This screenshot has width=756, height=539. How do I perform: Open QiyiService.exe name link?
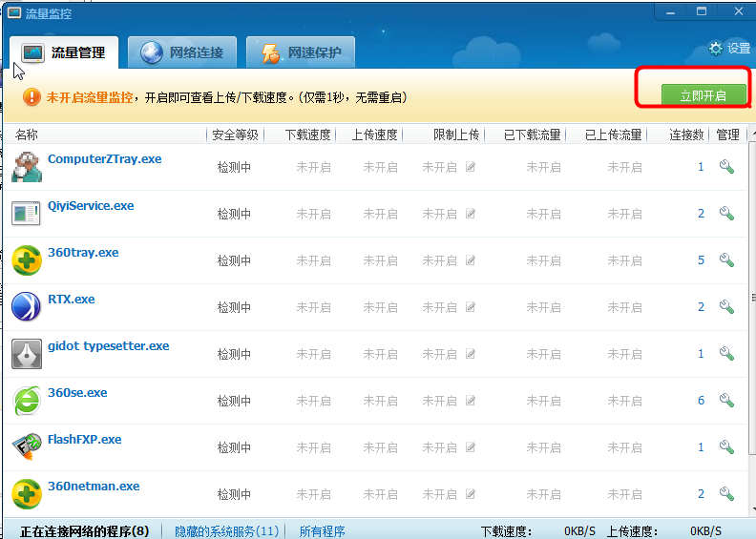click(91, 206)
